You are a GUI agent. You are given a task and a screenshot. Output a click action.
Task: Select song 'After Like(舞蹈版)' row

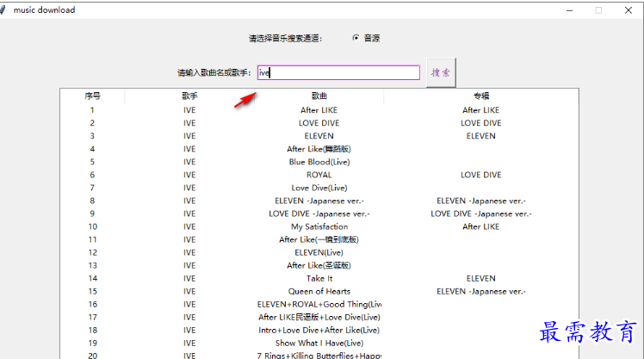(319, 149)
